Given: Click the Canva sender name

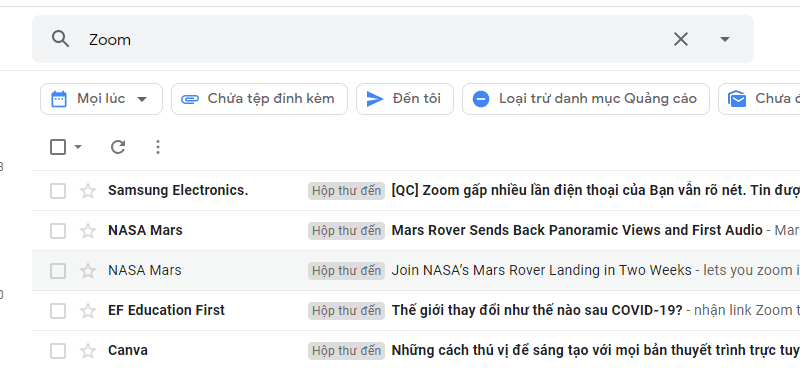Looking at the screenshot, I should [x=128, y=350].
